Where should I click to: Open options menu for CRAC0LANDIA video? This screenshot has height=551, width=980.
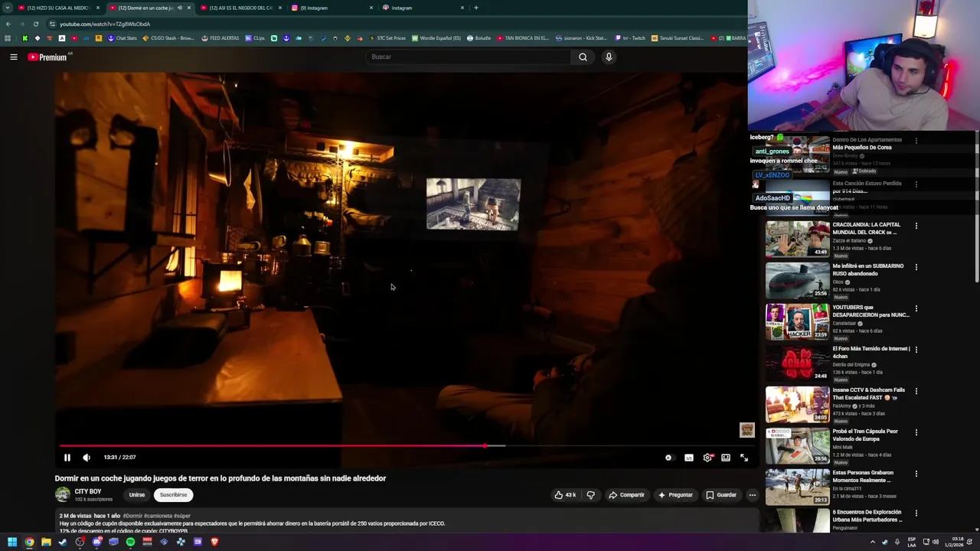[916, 226]
